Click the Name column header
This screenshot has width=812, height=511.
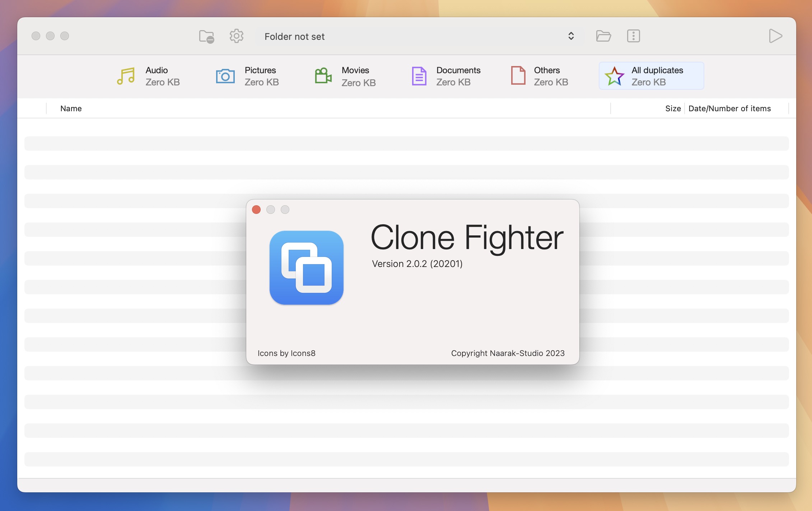[x=71, y=108]
